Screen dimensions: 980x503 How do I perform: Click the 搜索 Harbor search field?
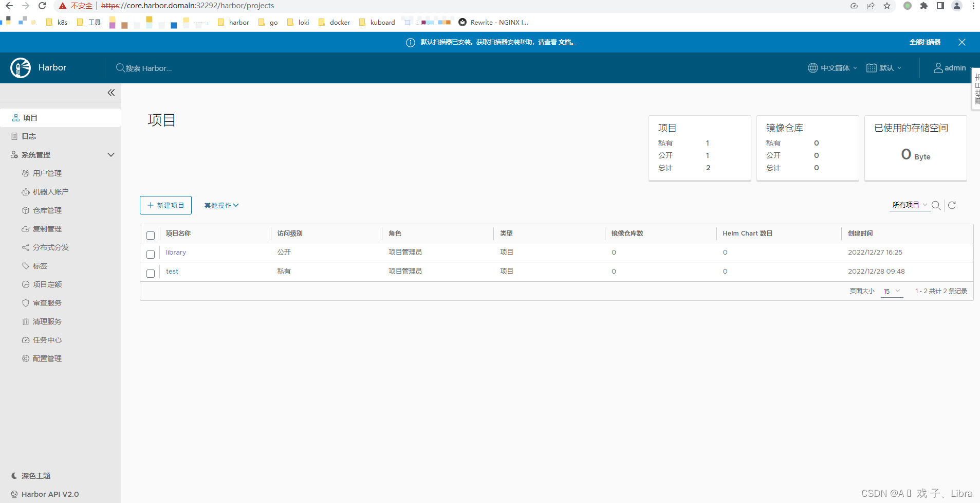(149, 68)
